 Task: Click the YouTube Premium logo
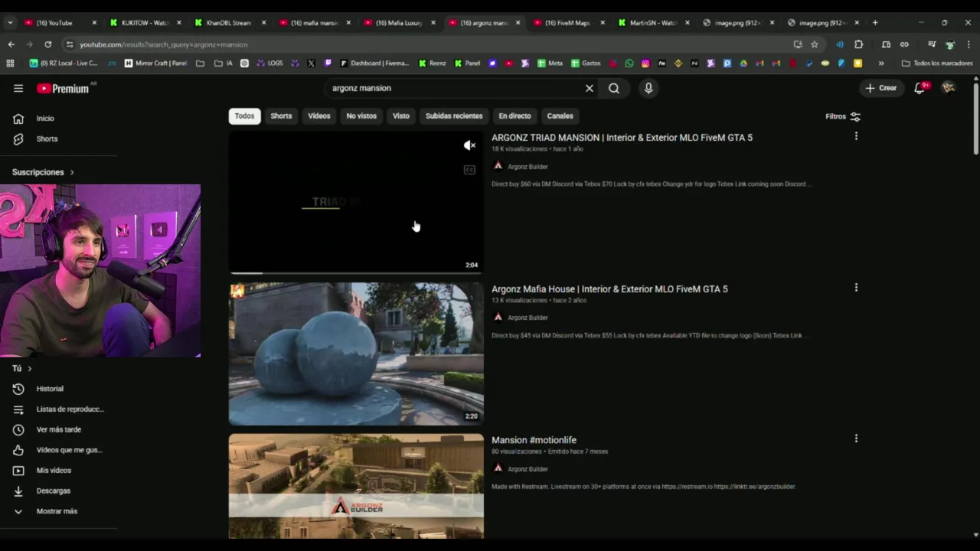click(63, 88)
